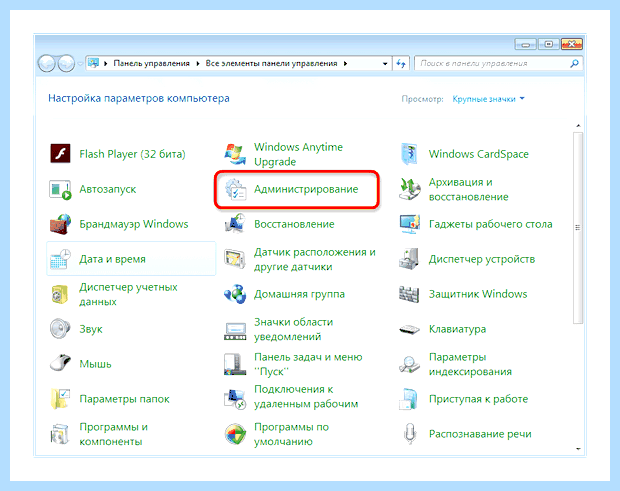Open the Брандмауэр Windows link
Screen dimensions: 620x491
(x=134, y=224)
